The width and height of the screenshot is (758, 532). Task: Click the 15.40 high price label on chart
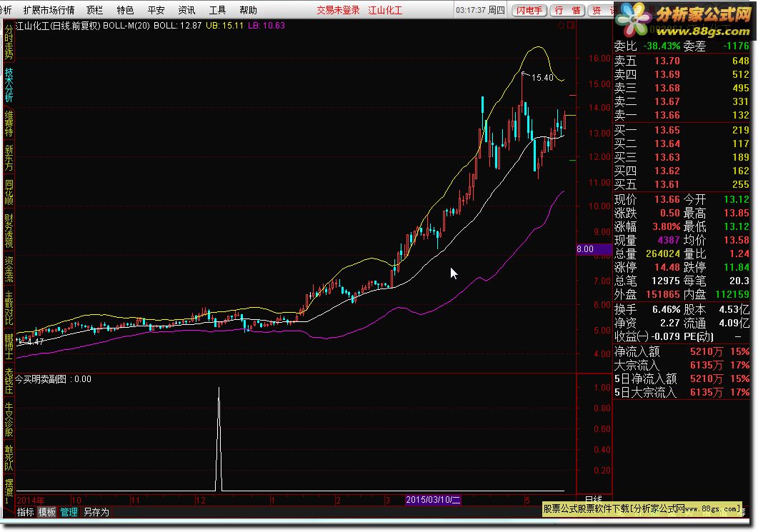pyautogui.click(x=542, y=77)
